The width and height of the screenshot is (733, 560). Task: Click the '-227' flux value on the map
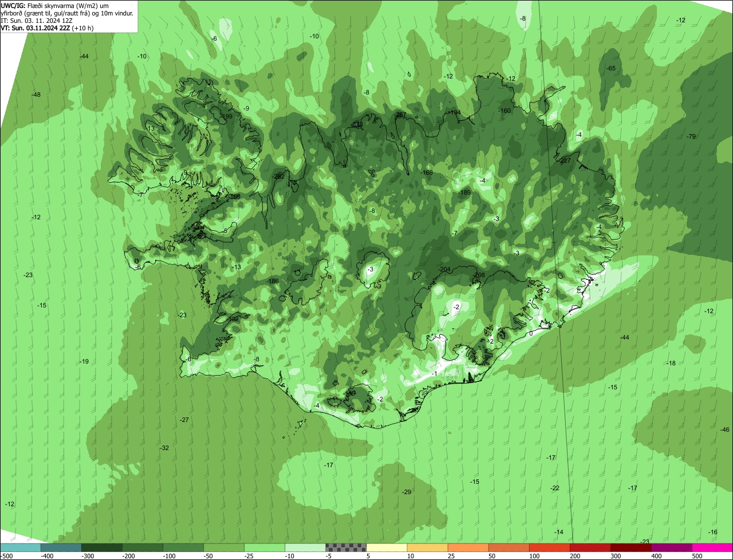pyautogui.click(x=565, y=160)
